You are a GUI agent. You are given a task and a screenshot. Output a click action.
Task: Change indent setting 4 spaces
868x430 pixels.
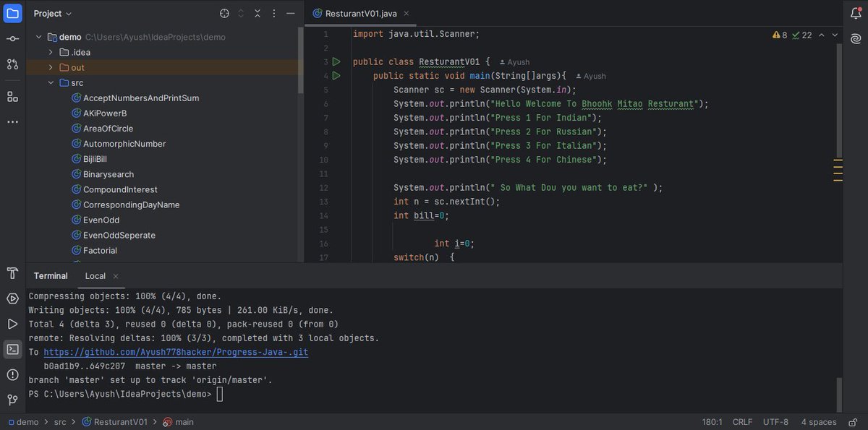coord(819,422)
